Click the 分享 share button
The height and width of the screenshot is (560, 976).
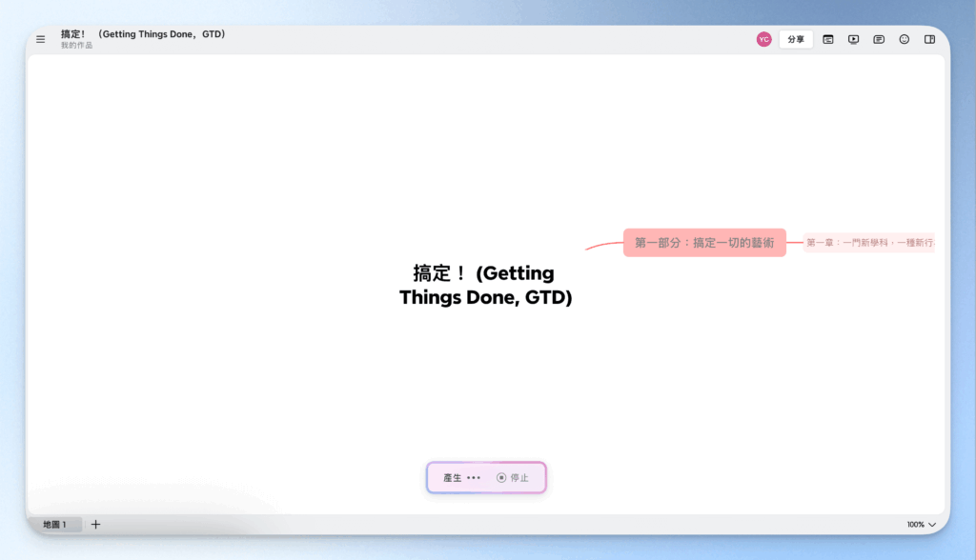[x=796, y=39]
